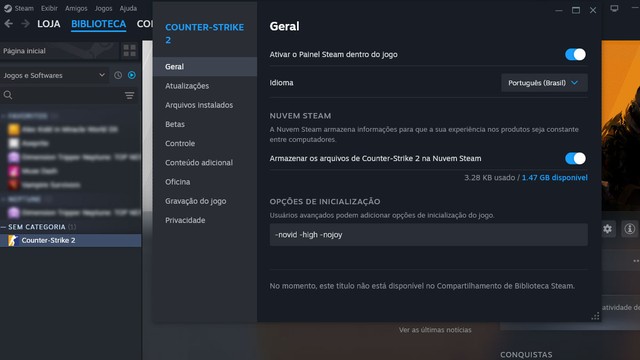This screenshot has width=640, height=360.
Task: Click the CONQUISTAS heading
Action: 526,355
